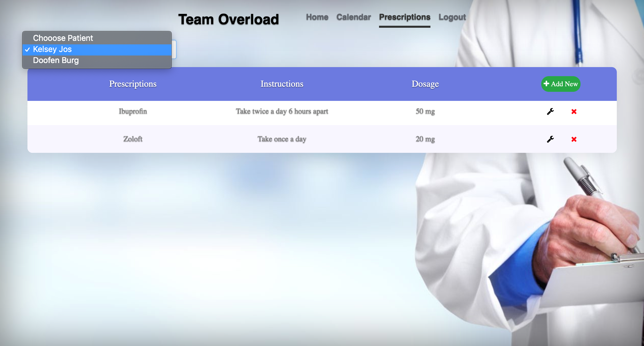Click the red X delete icon for Ibuprofin

[574, 111]
